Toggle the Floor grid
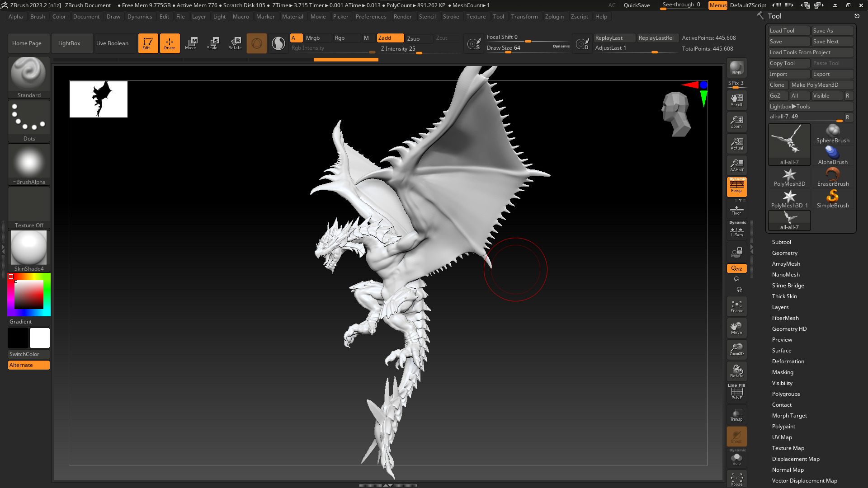Viewport: 868px width, 488px height. (x=736, y=210)
